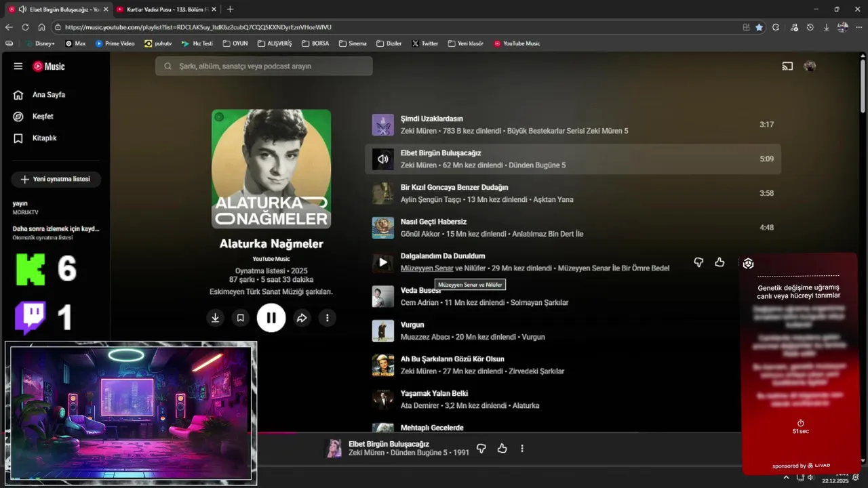Dislike the current song in player bar

(x=481, y=449)
